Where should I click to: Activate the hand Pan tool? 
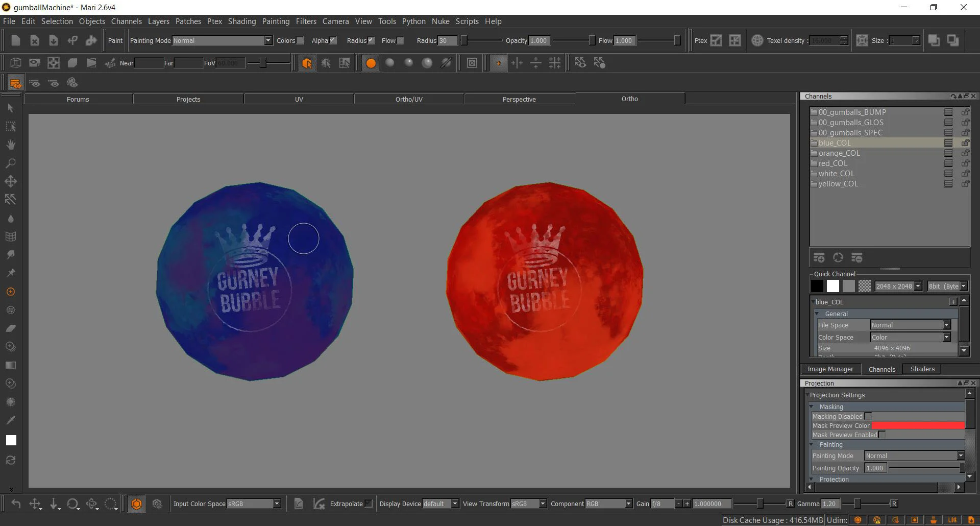(x=10, y=145)
